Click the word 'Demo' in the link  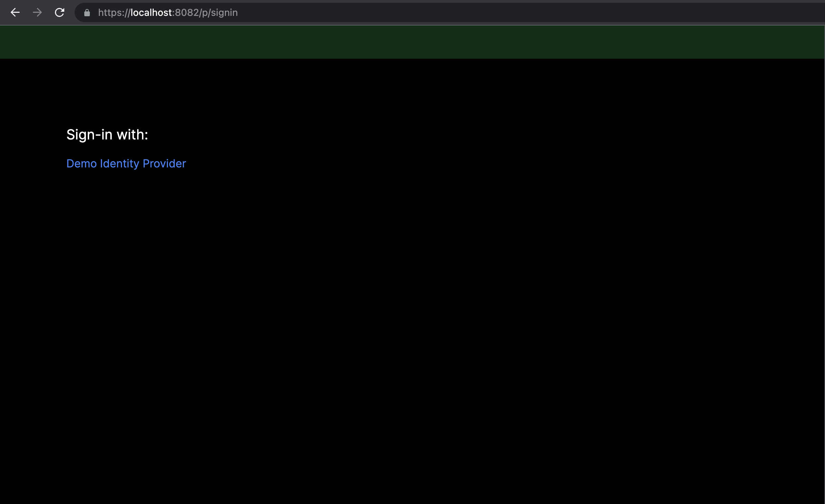coord(82,163)
